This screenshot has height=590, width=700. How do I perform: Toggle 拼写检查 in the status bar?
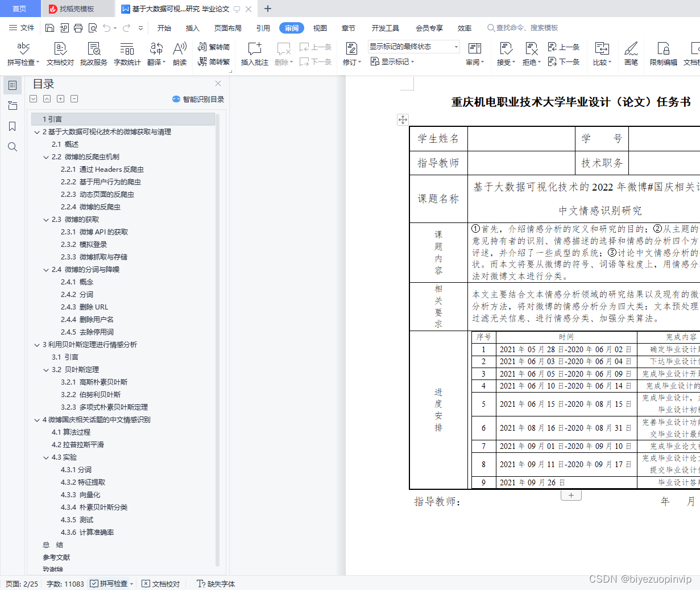[x=111, y=583]
